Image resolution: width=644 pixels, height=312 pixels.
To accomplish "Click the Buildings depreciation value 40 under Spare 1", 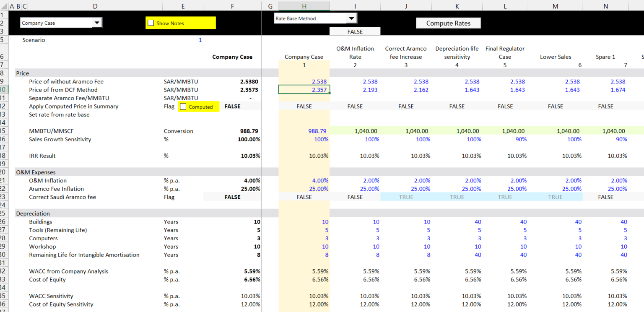I will pyautogui.click(x=623, y=221).
